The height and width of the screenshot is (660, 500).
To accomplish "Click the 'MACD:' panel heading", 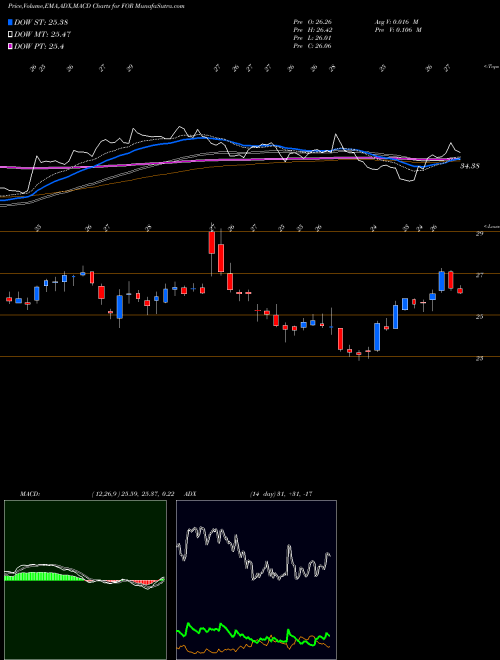I will tap(29, 494).
